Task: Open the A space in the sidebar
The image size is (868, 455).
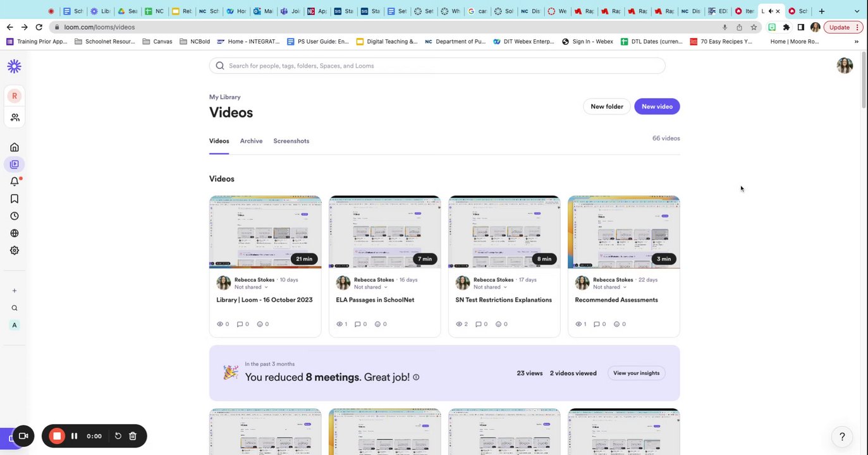Action: 15,325
